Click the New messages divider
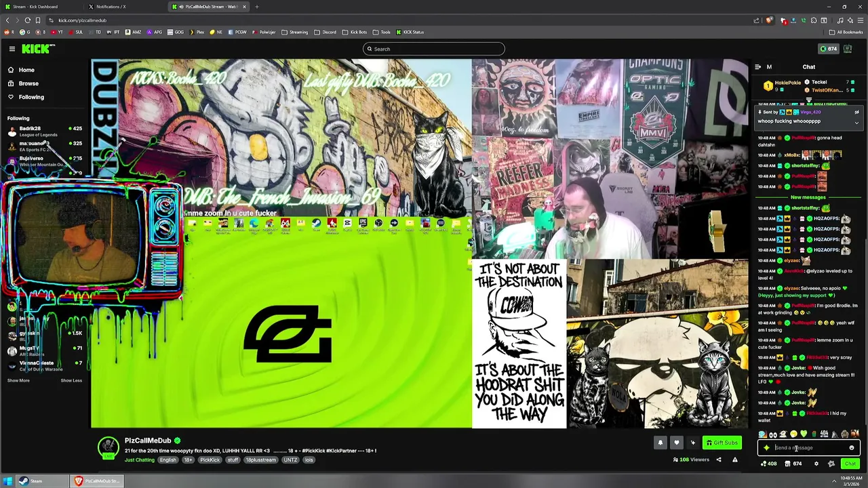868x488 pixels. 808,197
